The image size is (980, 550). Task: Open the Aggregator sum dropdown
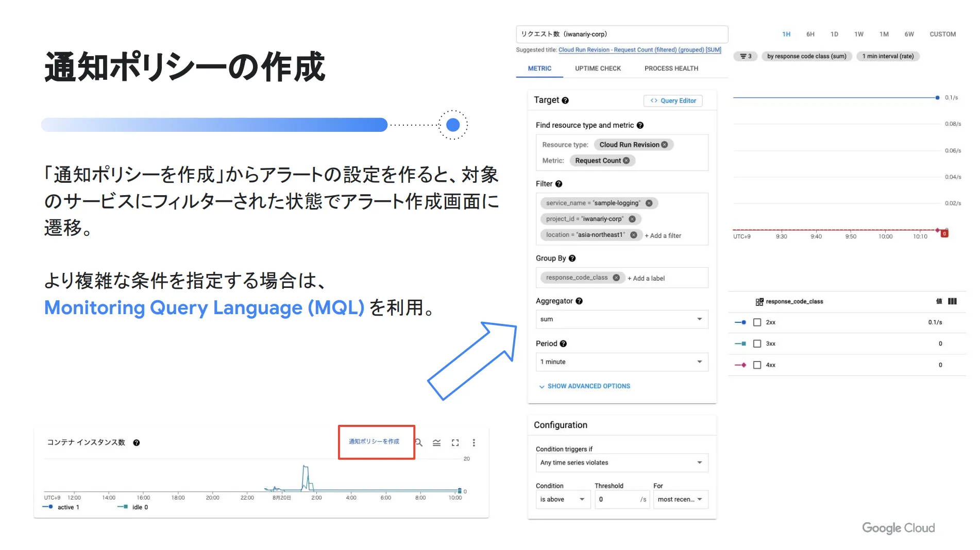coord(622,319)
